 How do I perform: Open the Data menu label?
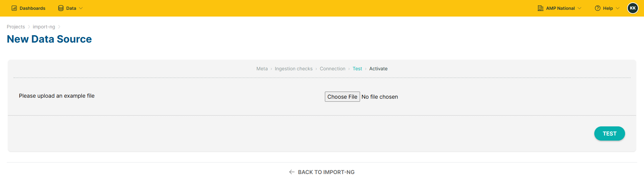(x=71, y=8)
